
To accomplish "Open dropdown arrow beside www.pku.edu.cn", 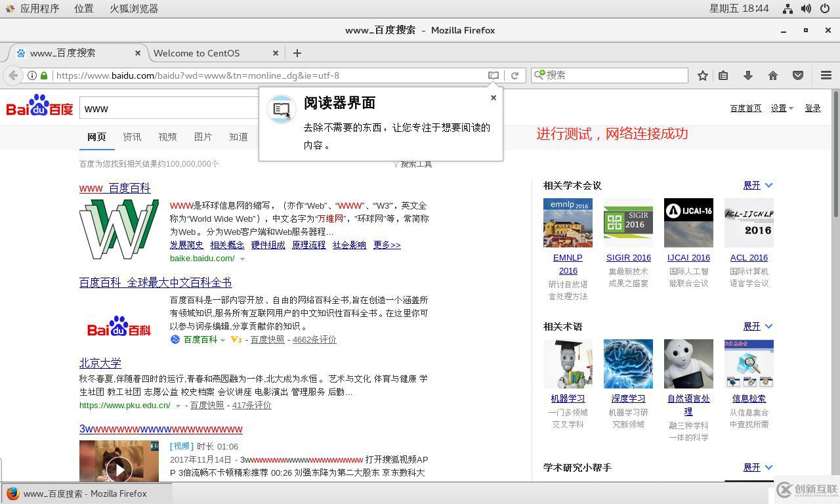I will pos(177,406).
